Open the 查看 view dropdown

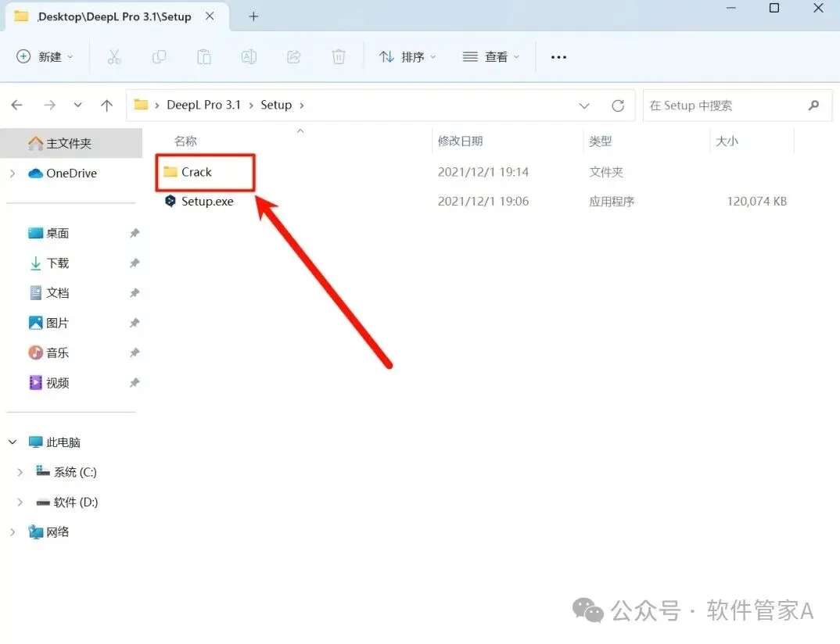pyautogui.click(x=491, y=57)
